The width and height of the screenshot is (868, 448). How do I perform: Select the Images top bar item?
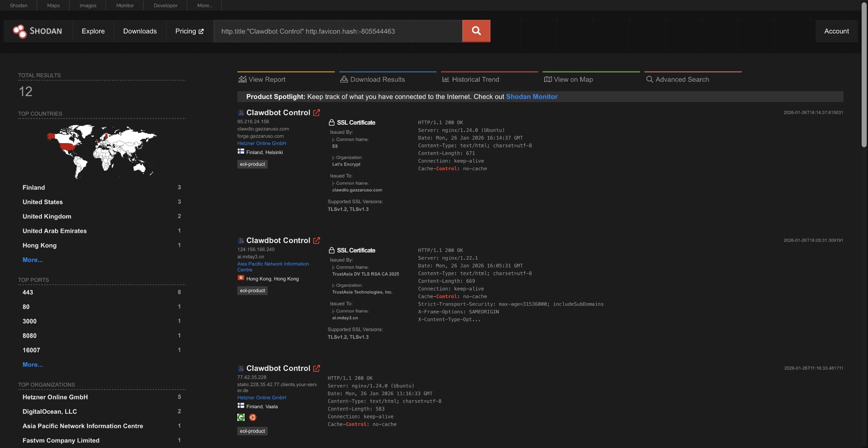(88, 6)
